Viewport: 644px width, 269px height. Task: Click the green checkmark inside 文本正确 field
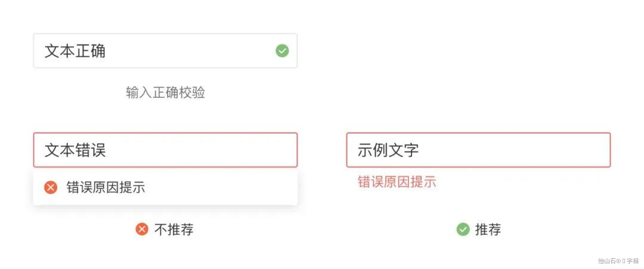coord(282,51)
